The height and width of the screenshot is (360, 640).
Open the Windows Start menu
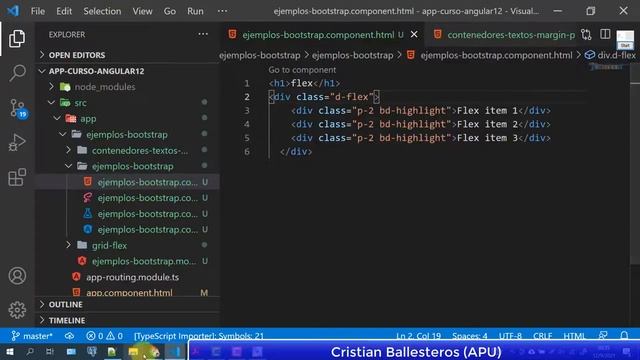click(9, 352)
